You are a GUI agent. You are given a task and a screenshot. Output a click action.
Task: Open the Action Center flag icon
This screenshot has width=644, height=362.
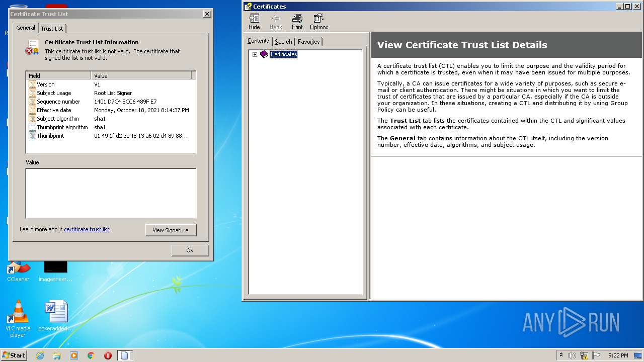click(x=596, y=355)
